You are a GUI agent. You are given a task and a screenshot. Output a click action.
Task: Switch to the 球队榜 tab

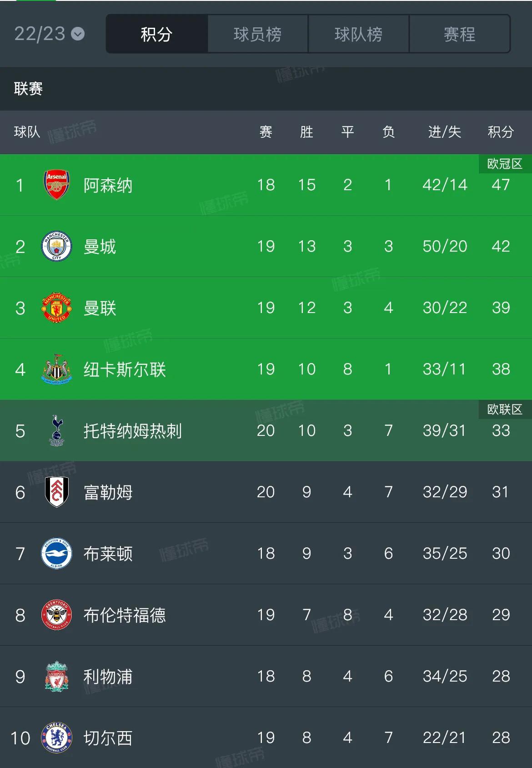pos(359,34)
